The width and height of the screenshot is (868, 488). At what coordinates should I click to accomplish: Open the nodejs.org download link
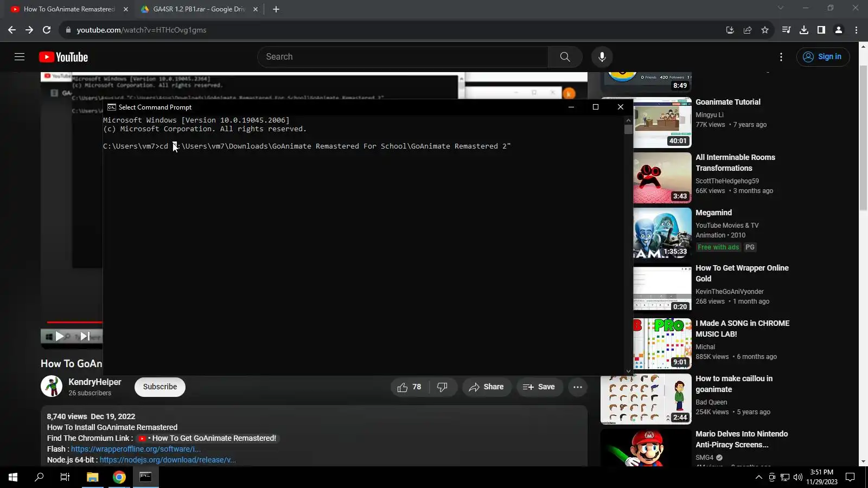(x=168, y=460)
